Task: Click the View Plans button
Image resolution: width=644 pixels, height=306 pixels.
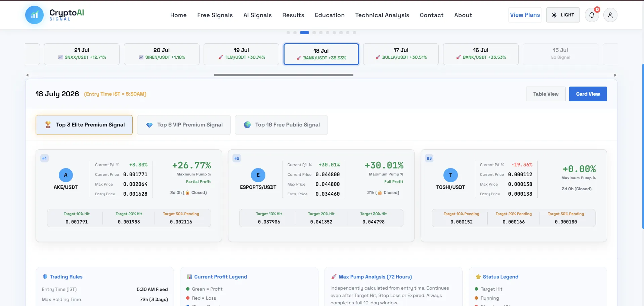Action: coord(525,15)
